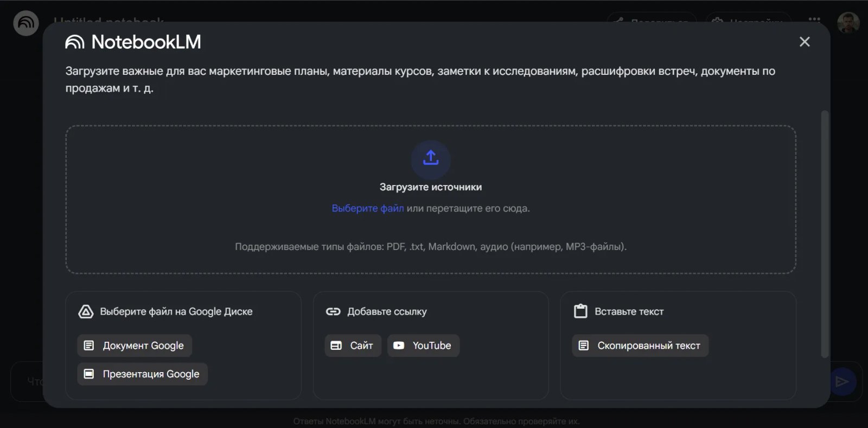Click the Google Drive icon
The width and height of the screenshot is (868, 428).
pyautogui.click(x=86, y=311)
